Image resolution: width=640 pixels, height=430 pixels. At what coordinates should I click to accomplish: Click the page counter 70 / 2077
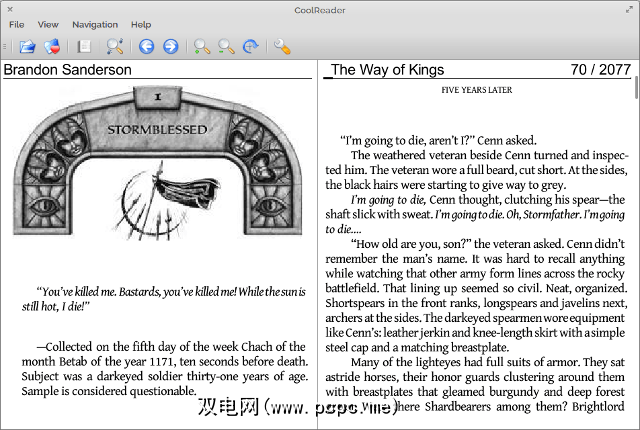point(601,69)
